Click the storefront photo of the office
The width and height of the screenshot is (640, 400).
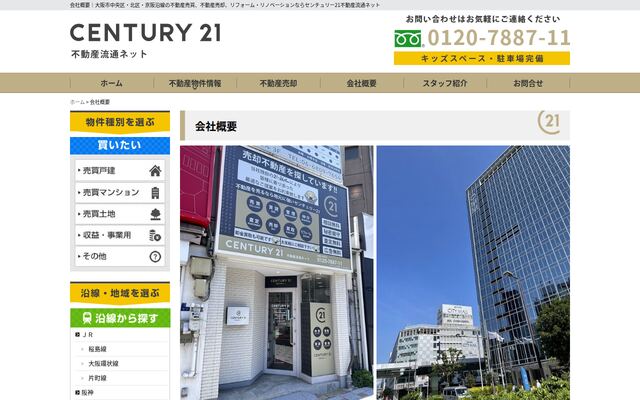pyautogui.click(x=277, y=273)
